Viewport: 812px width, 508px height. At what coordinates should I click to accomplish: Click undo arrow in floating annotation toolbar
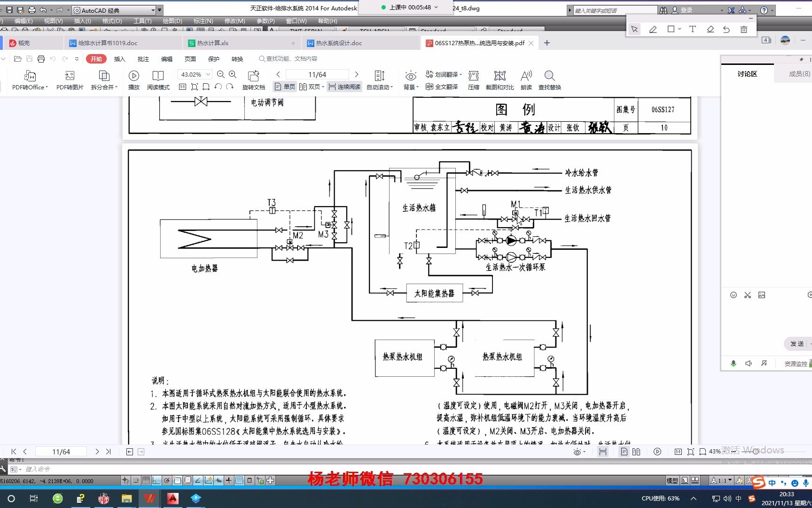click(726, 29)
